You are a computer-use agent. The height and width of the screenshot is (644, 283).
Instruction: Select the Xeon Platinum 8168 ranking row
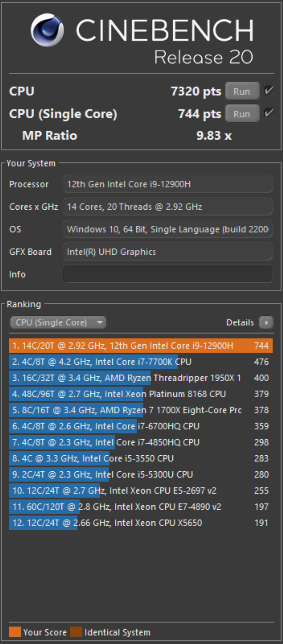[x=141, y=394]
